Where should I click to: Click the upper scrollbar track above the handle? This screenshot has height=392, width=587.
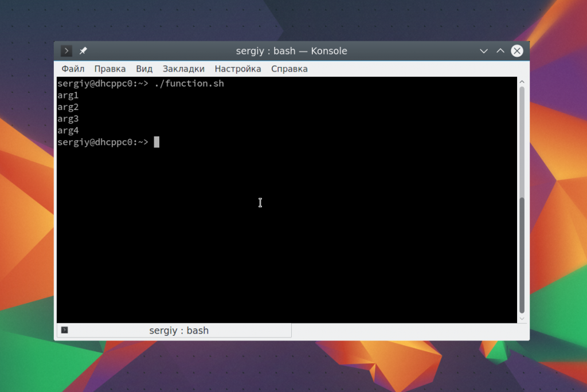[x=522, y=143]
